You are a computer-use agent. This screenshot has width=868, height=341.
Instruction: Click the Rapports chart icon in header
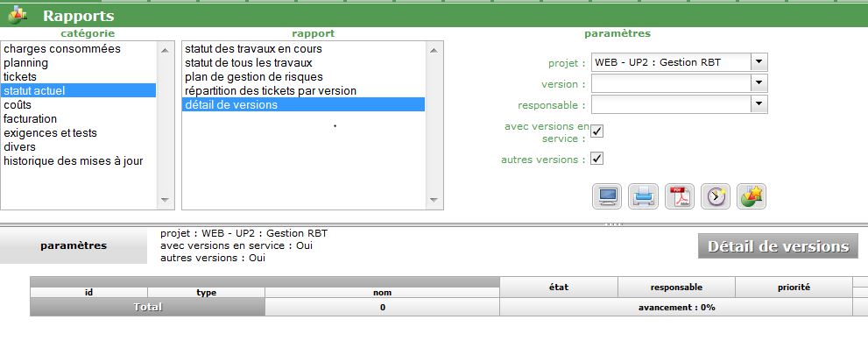point(18,16)
